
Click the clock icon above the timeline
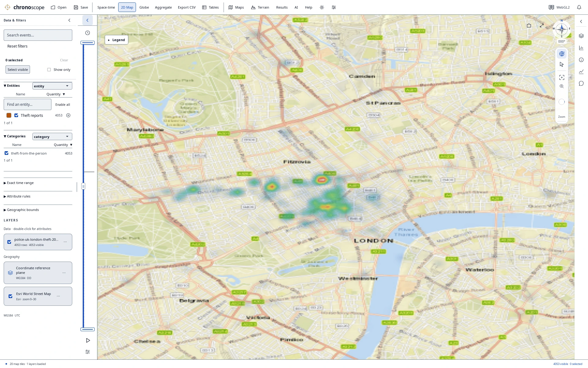(x=88, y=33)
